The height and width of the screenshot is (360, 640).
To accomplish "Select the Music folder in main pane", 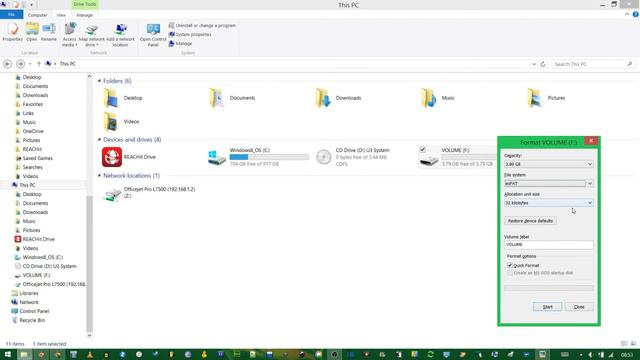I will click(x=438, y=98).
